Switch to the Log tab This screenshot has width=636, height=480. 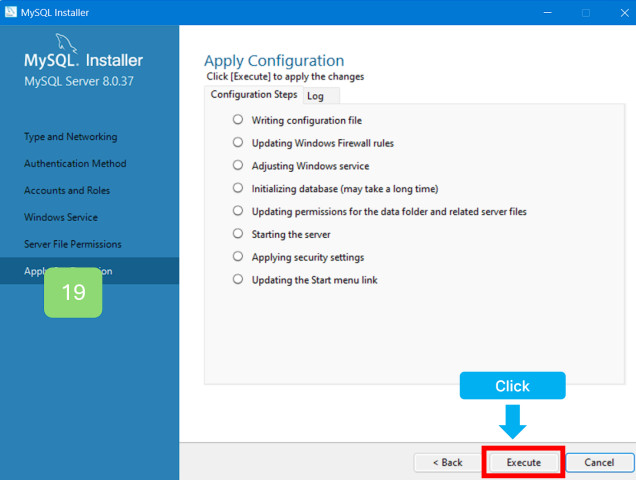pos(320,96)
